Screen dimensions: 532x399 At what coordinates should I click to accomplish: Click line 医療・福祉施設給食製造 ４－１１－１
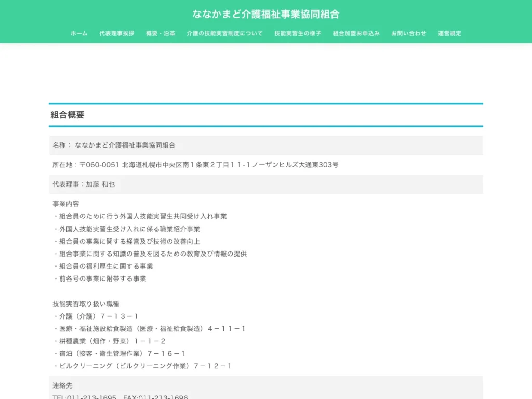tap(149, 329)
